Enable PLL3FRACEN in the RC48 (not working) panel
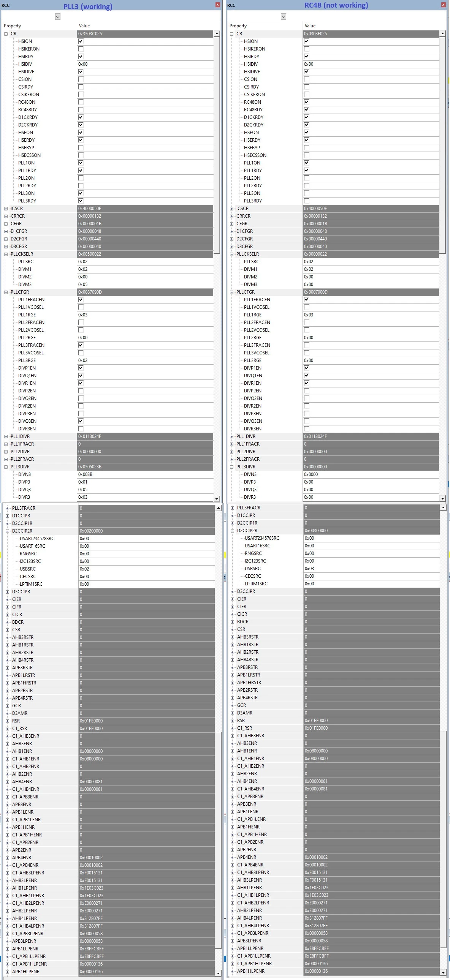The height and width of the screenshot is (980, 450). [306, 345]
